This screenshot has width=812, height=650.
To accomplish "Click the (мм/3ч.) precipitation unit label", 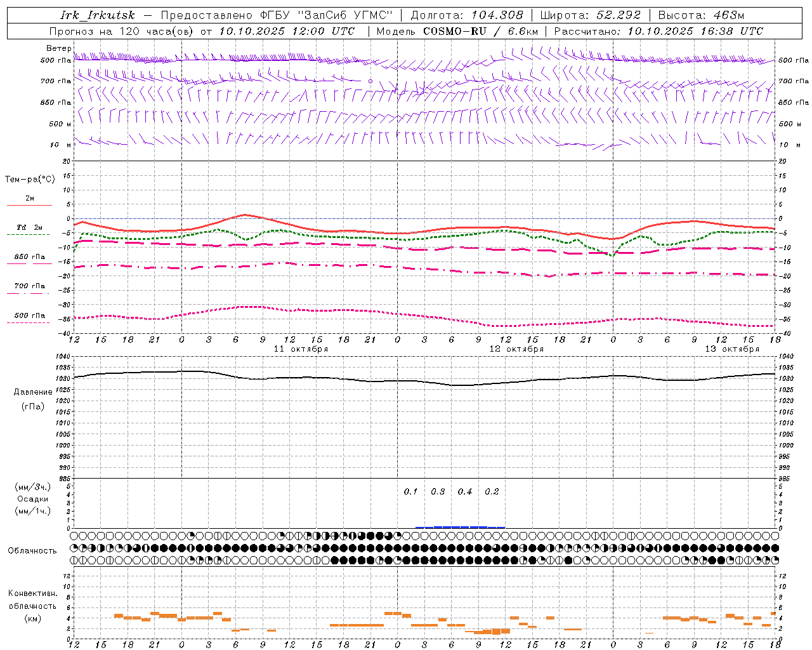I will pos(33,487).
